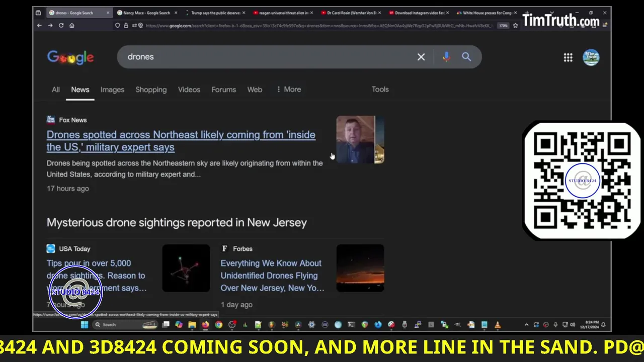The height and width of the screenshot is (362, 644).
Task: Start voice search with the microphone icon
Action: 446,57
